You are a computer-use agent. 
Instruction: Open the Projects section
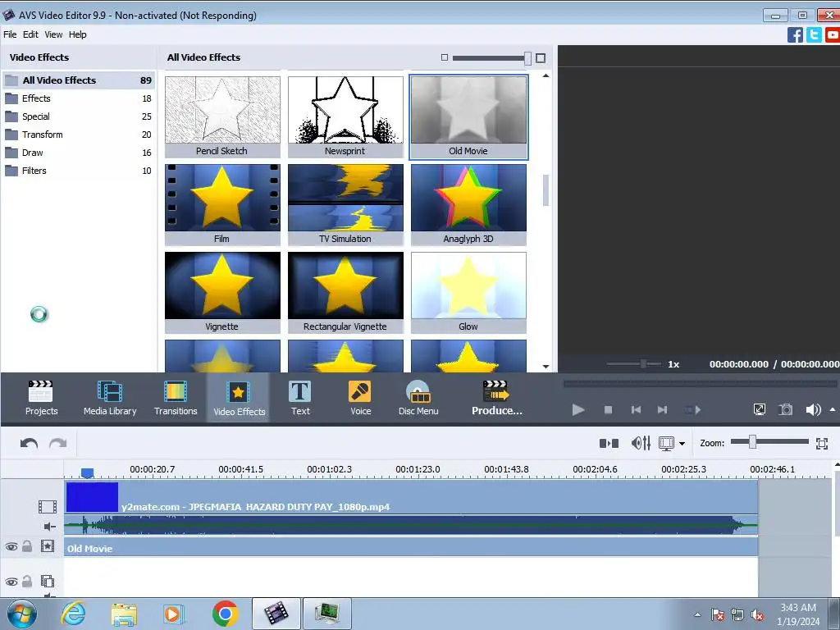pos(41,398)
